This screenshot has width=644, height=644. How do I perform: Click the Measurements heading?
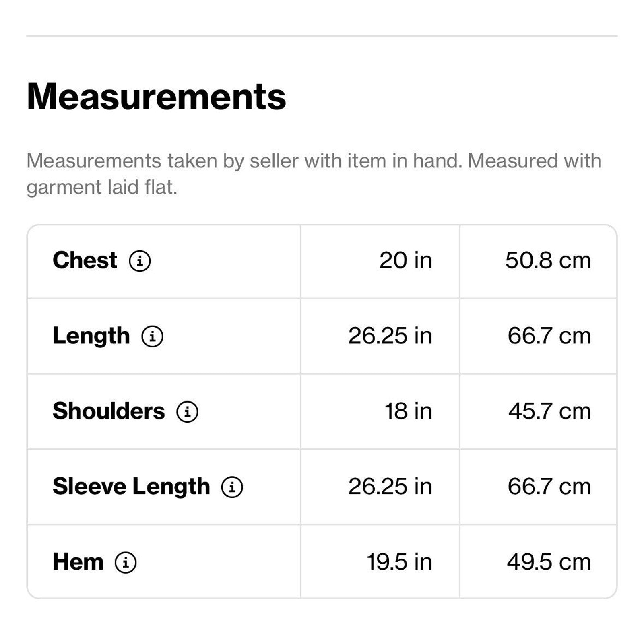coord(156,97)
